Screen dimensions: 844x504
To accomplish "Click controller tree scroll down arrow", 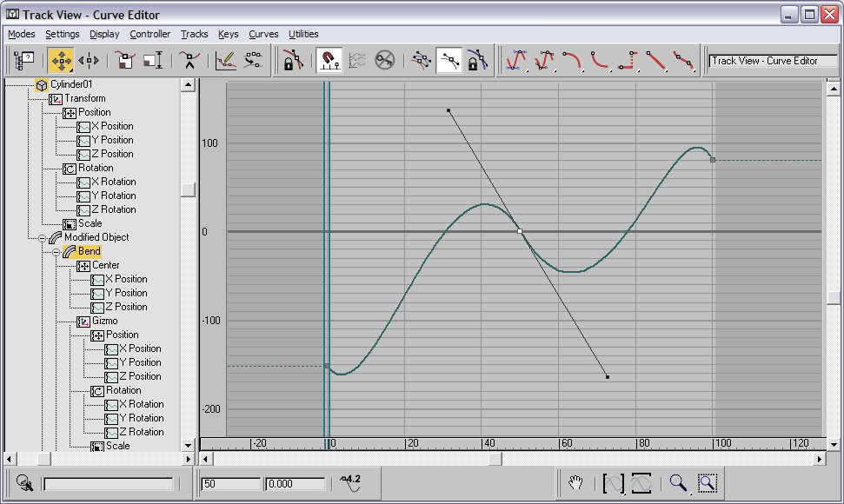I will (188, 445).
